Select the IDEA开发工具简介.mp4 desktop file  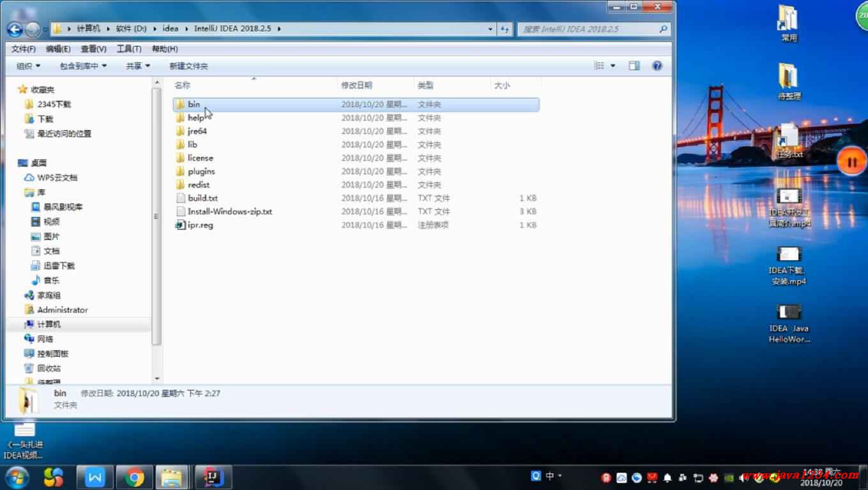point(789,208)
